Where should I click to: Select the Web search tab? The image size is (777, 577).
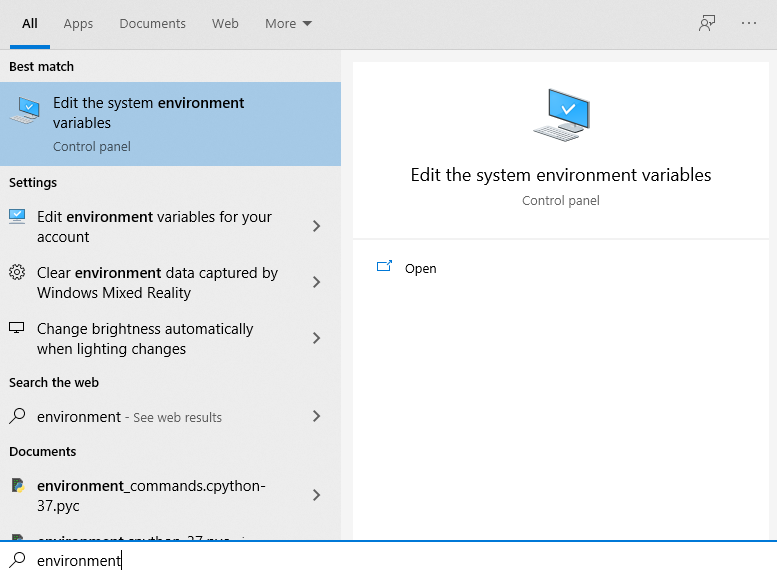(225, 24)
